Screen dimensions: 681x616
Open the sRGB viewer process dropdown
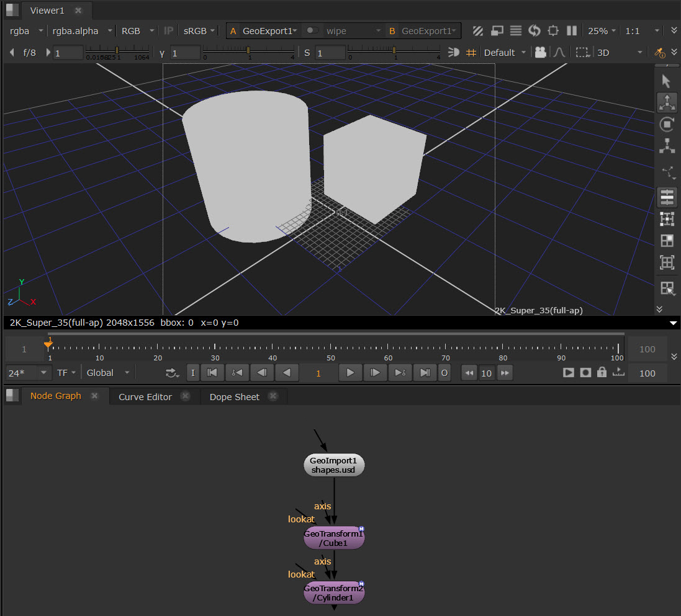(199, 31)
